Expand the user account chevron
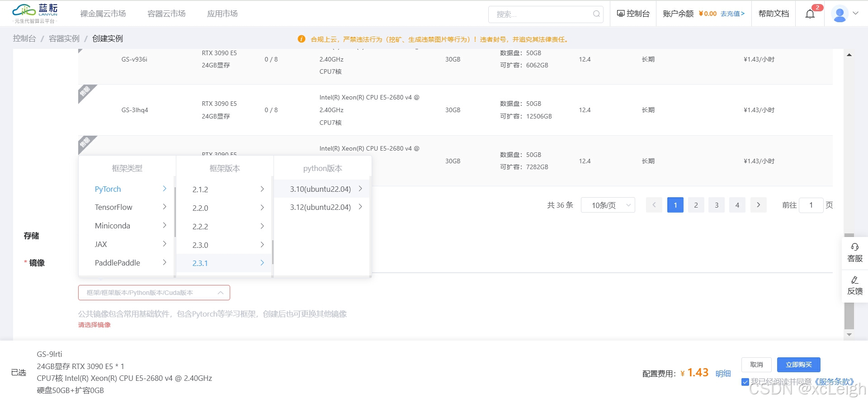Viewport: 868px width, 403px height. point(856,13)
